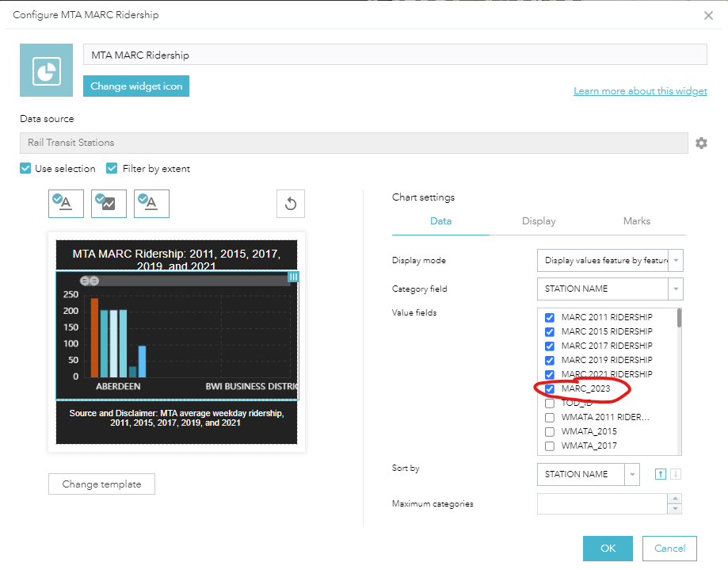Screen dimensions: 728x570
Task: Click Change widget icon button
Action: pos(136,86)
